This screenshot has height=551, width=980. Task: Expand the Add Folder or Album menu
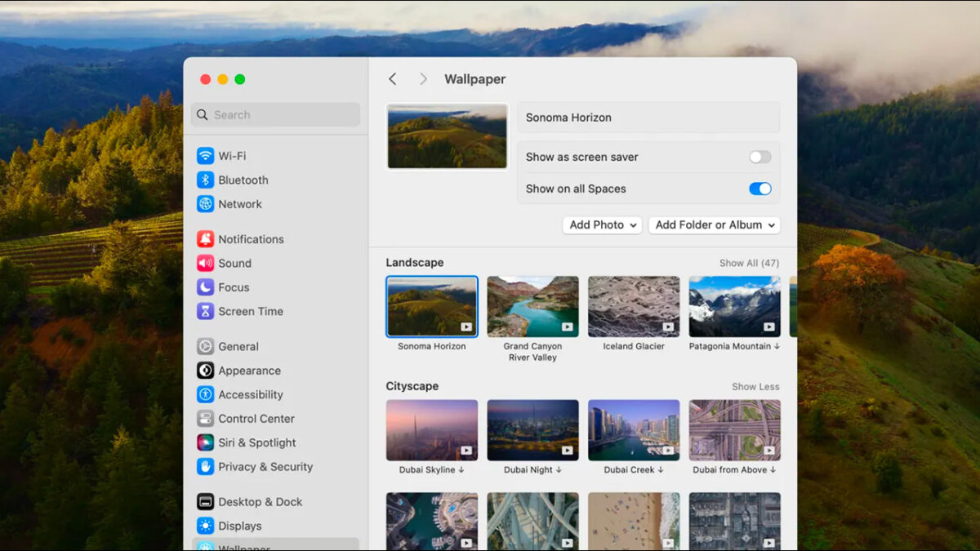[714, 224]
